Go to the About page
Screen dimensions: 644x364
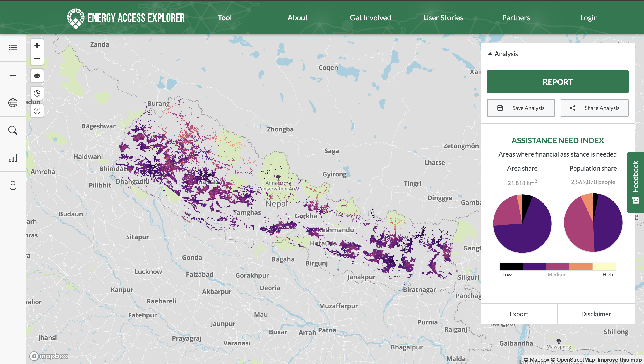pyautogui.click(x=297, y=18)
